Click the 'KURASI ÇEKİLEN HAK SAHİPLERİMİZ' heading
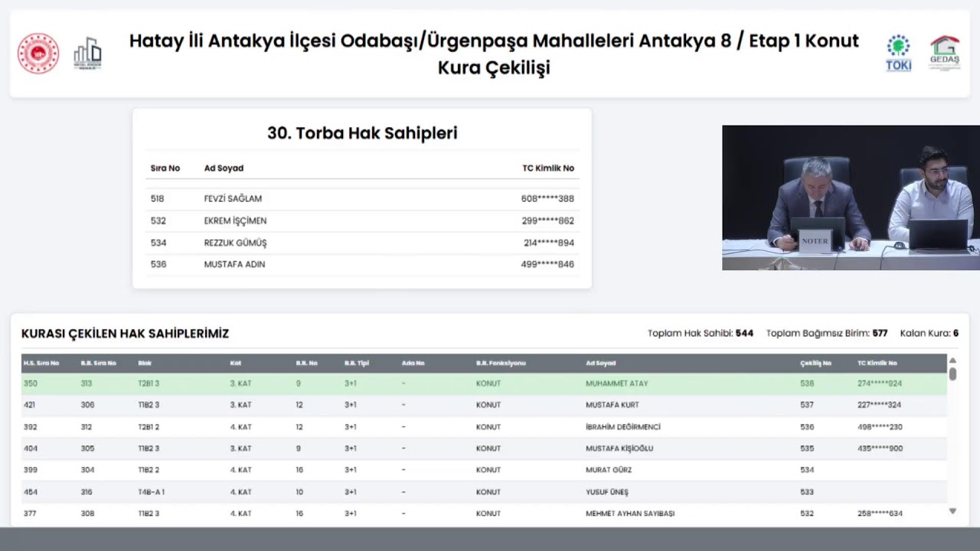 (125, 334)
